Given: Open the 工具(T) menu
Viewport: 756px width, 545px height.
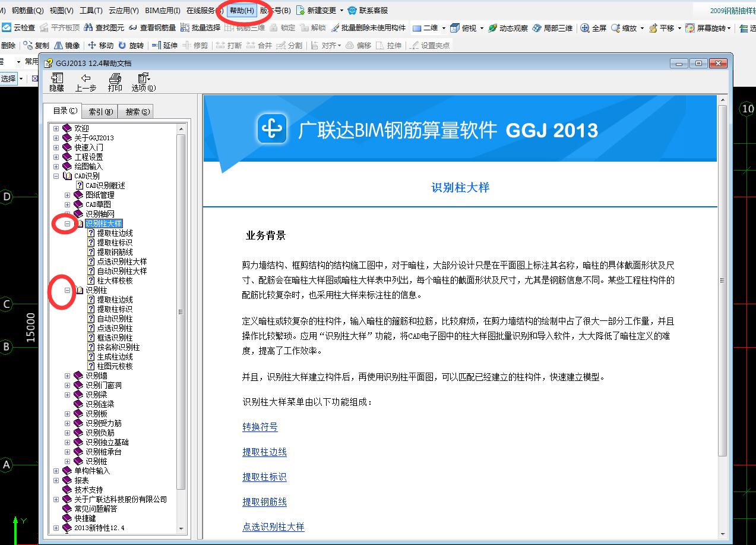Looking at the screenshot, I should tap(91, 10).
